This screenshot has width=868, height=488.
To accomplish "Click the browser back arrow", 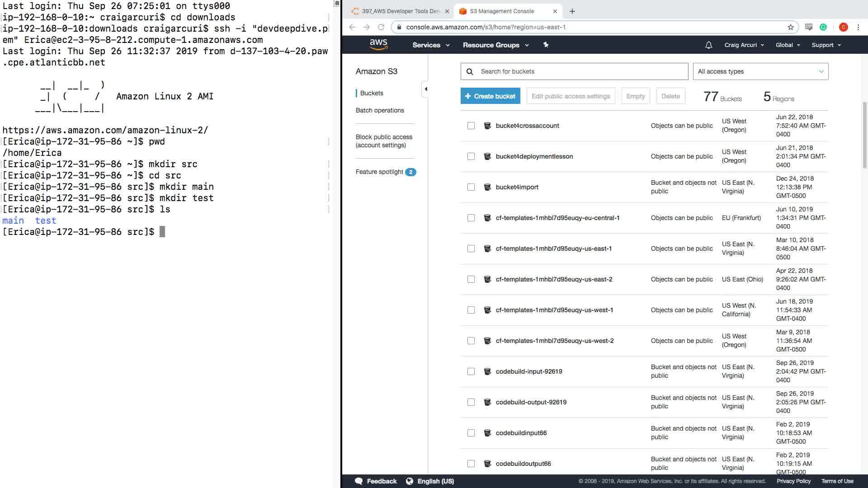I will click(x=352, y=27).
